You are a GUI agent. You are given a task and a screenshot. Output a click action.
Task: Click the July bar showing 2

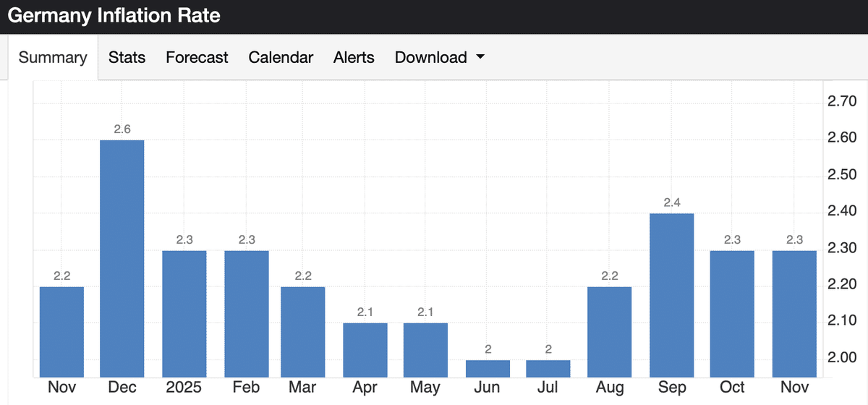(548, 368)
